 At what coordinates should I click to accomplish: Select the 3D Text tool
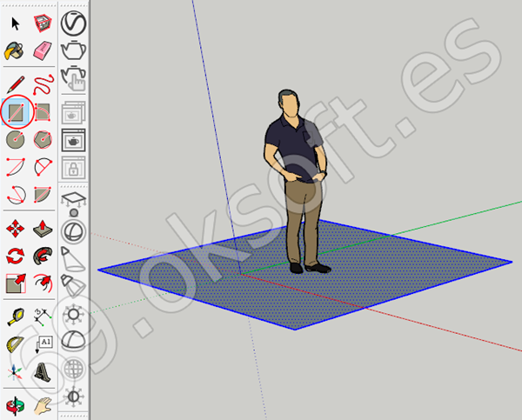[43, 372]
